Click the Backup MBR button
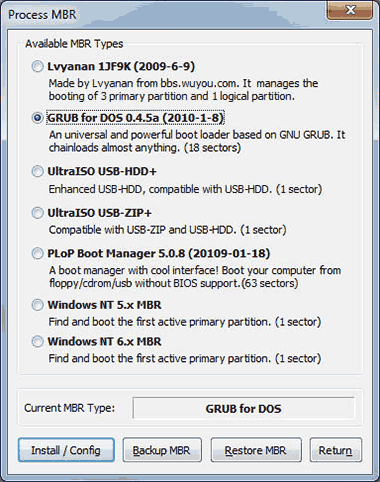Screen dimensions: 380x482 point(162,450)
